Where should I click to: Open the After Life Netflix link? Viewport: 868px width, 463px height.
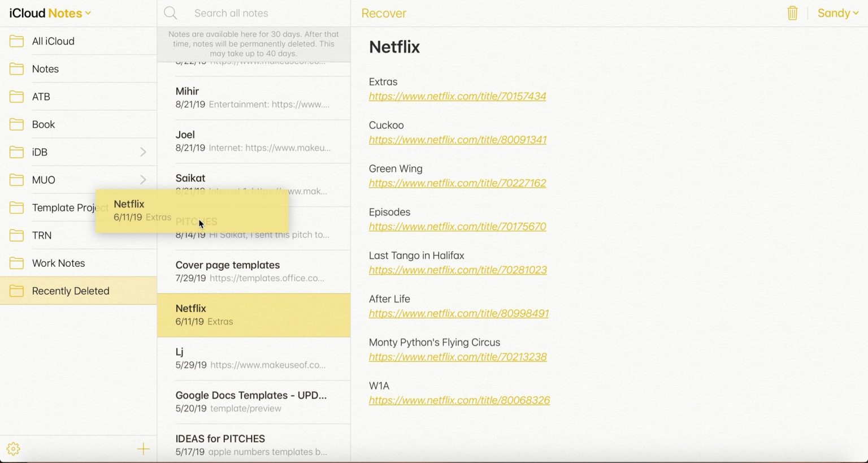click(458, 313)
